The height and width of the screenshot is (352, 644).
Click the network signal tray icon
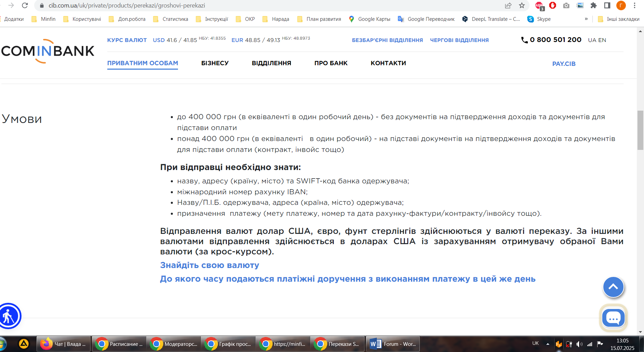click(590, 344)
